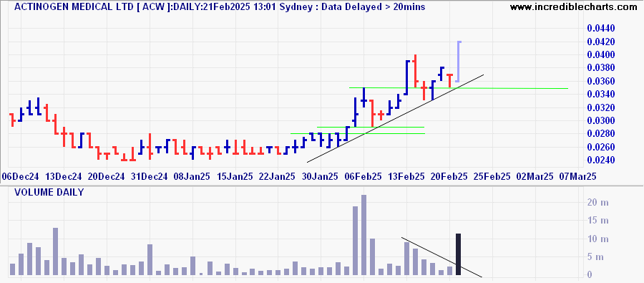Click the 02Mar25 date label

tap(535, 176)
